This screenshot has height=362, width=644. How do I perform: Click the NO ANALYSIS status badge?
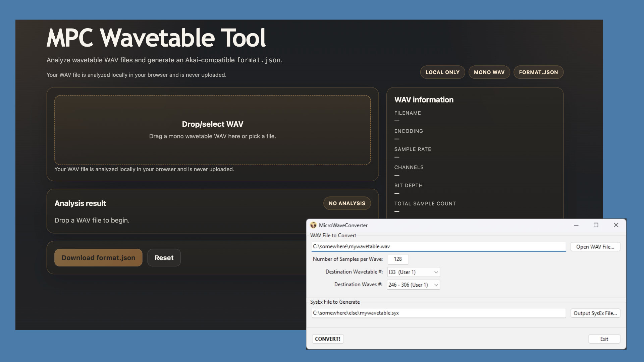[347, 203]
